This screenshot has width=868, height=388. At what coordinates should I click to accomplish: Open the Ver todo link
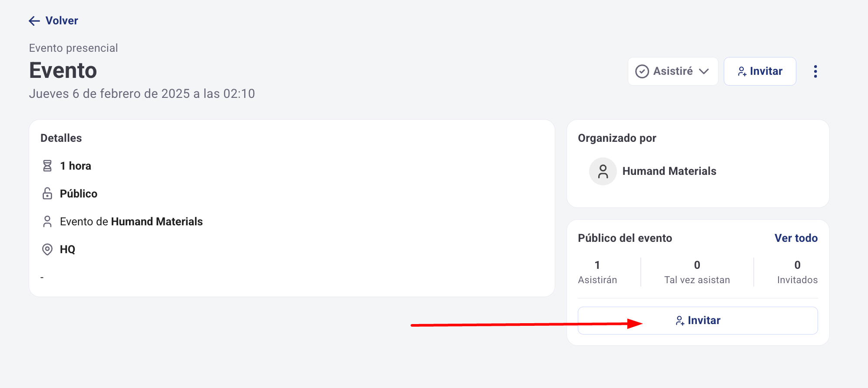coord(796,238)
